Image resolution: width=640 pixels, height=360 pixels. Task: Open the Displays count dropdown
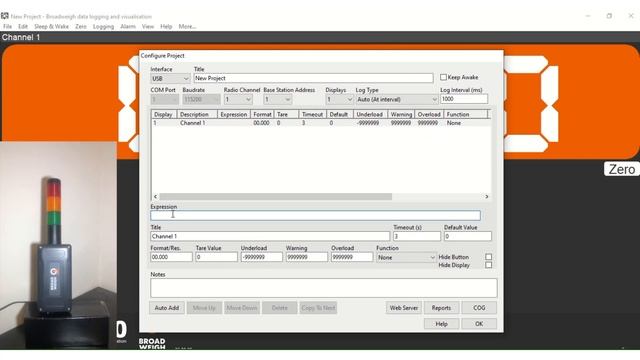coord(340,99)
